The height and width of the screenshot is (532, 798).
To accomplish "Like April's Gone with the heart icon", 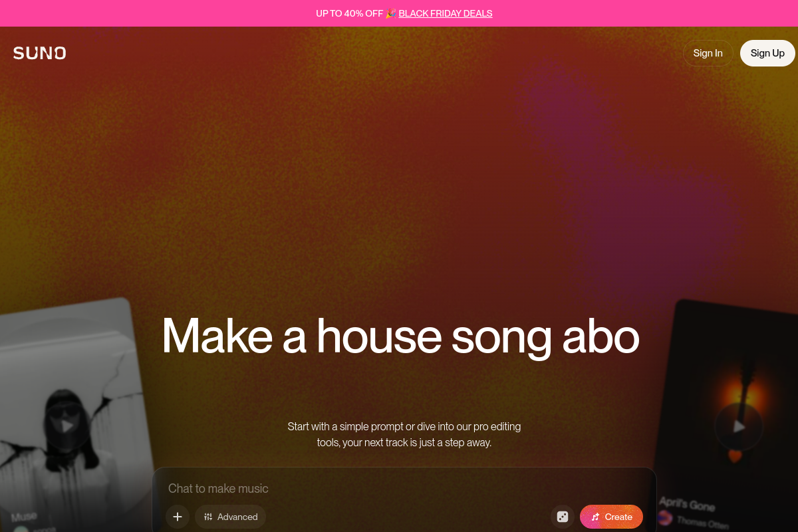I will (735, 457).
